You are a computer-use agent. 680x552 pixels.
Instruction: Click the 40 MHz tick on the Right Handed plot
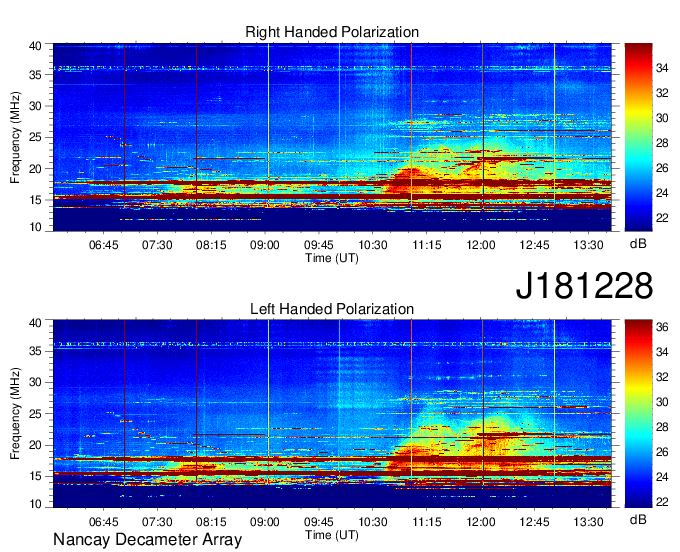(x=36, y=46)
